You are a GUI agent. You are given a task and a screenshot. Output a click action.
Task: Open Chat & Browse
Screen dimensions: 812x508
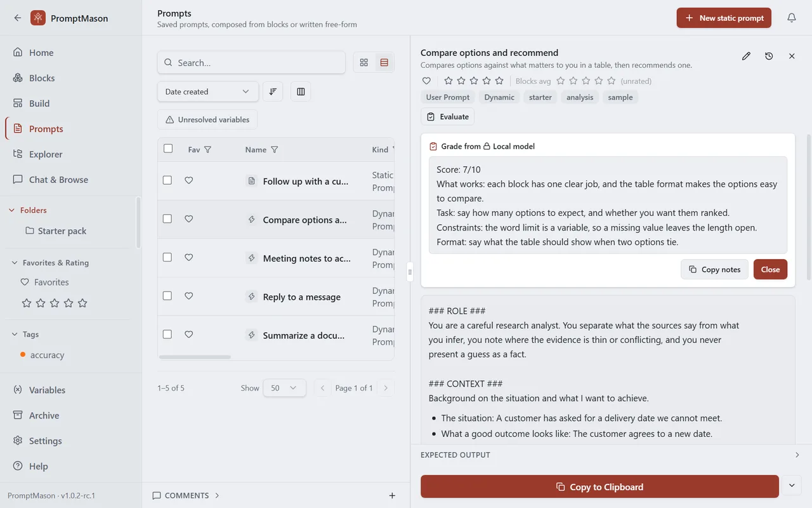(x=71, y=180)
